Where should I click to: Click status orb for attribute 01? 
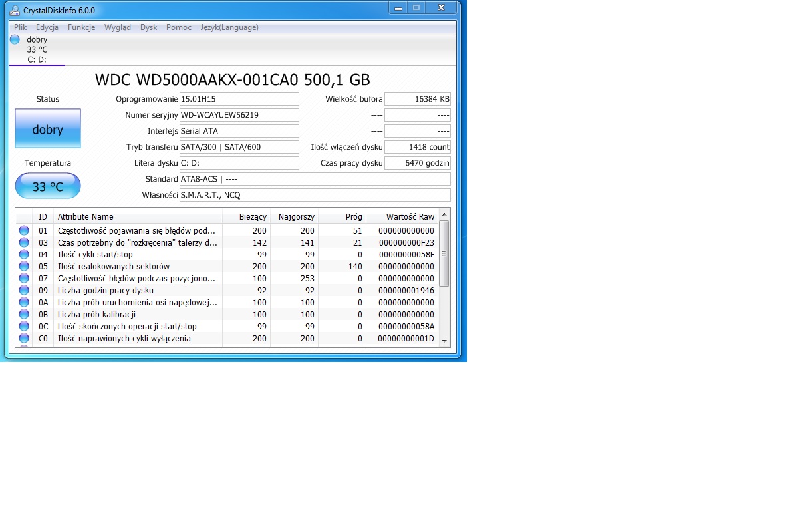pyautogui.click(x=24, y=230)
